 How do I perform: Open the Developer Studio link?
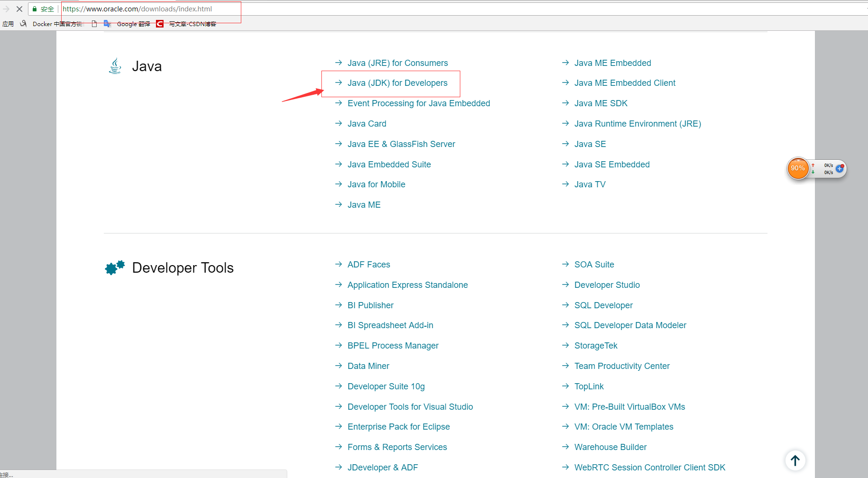click(x=607, y=285)
